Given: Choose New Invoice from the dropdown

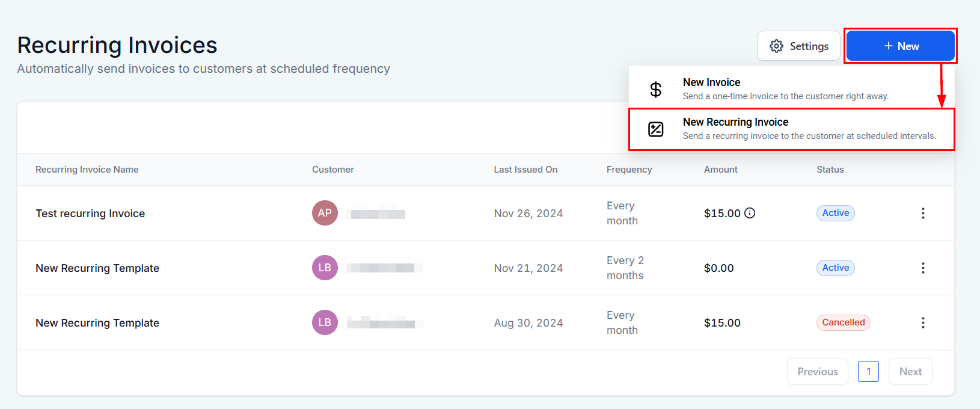Looking at the screenshot, I should pos(792,89).
